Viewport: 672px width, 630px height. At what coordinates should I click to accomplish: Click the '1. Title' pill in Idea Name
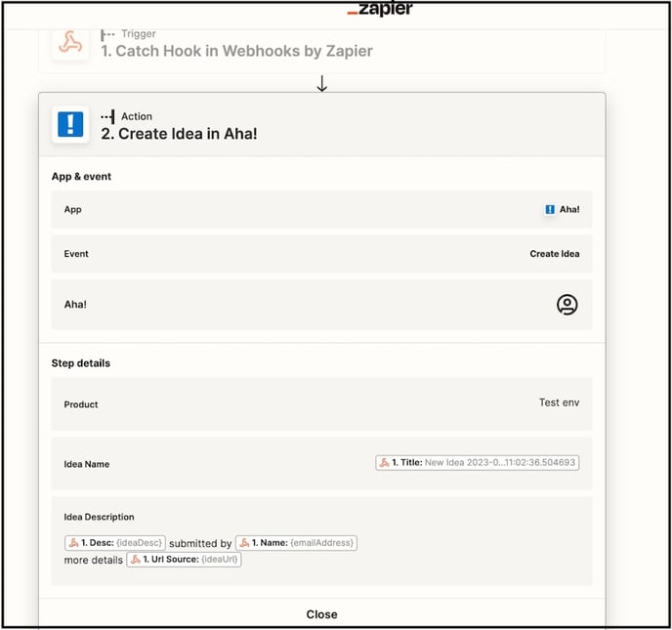[x=478, y=463]
